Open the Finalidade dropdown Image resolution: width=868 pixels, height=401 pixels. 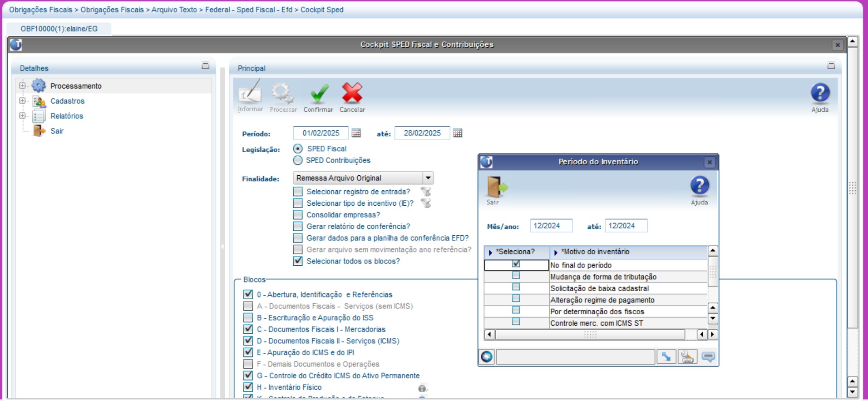(428, 178)
